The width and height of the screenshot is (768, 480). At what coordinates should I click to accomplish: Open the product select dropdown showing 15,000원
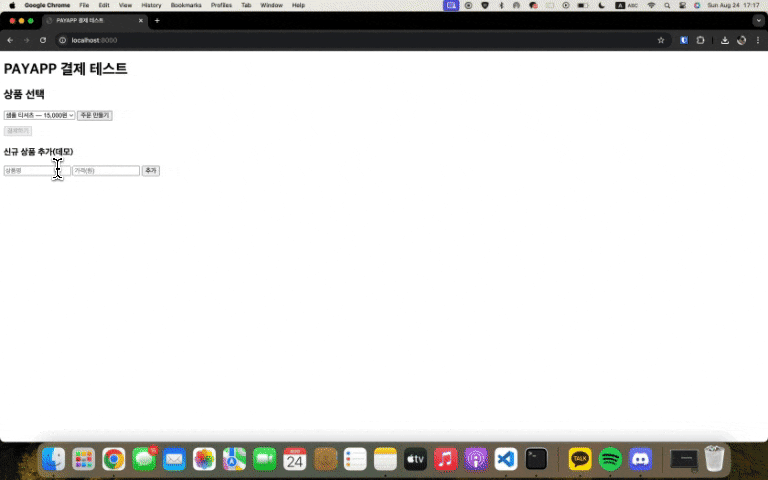(39, 115)
